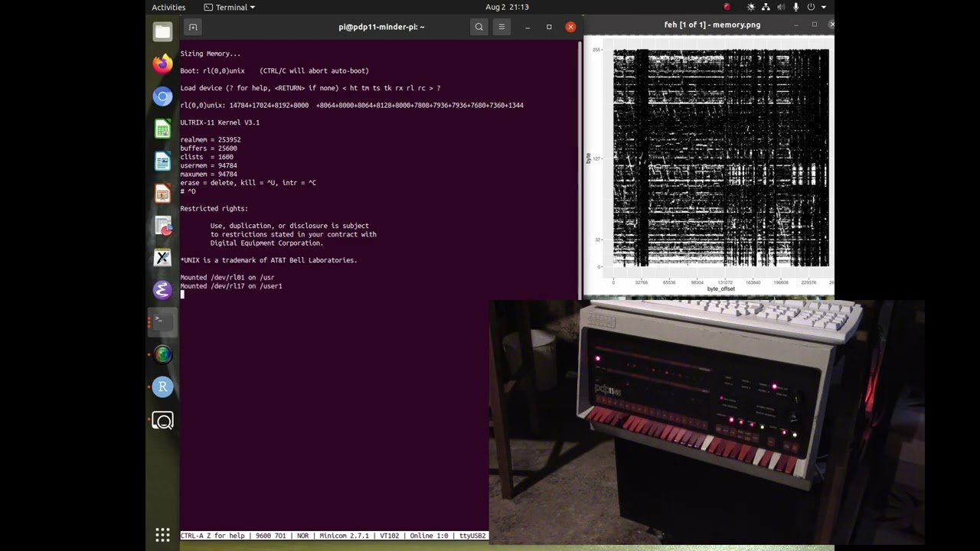Switch to the Terminal icon in the dock
This screenshot has height=551, width=980.
click(162, 322)
